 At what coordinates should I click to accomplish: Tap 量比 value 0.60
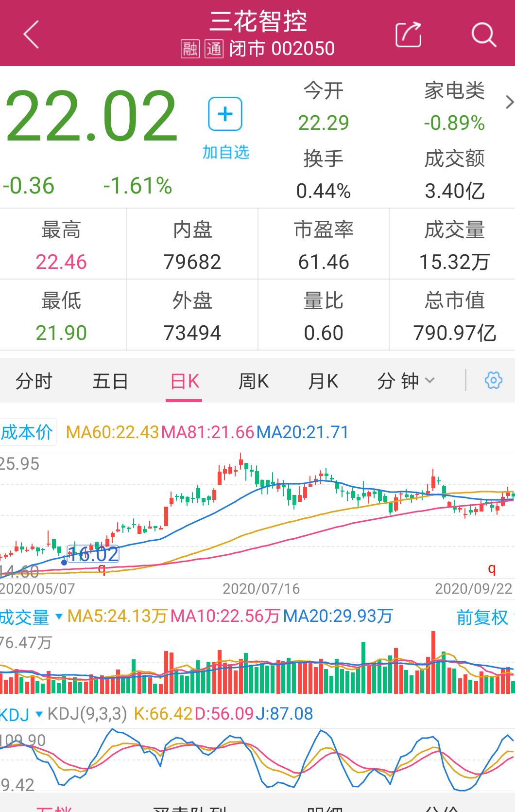point(324,333)
